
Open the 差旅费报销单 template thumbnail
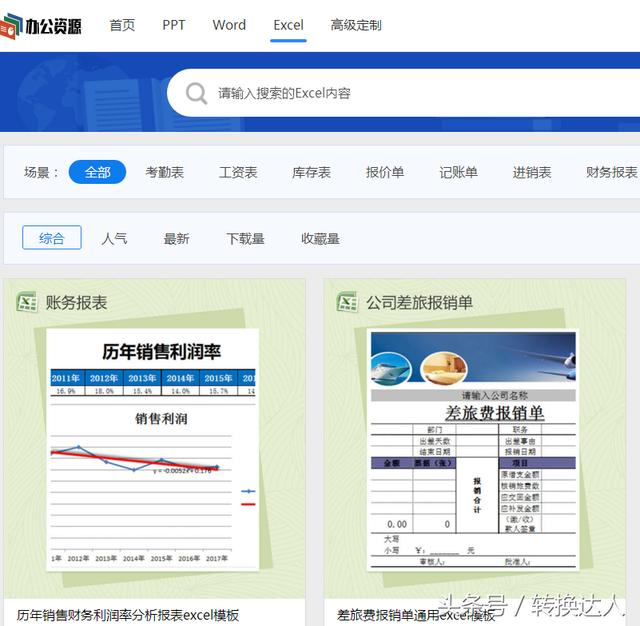click(473, 450)
